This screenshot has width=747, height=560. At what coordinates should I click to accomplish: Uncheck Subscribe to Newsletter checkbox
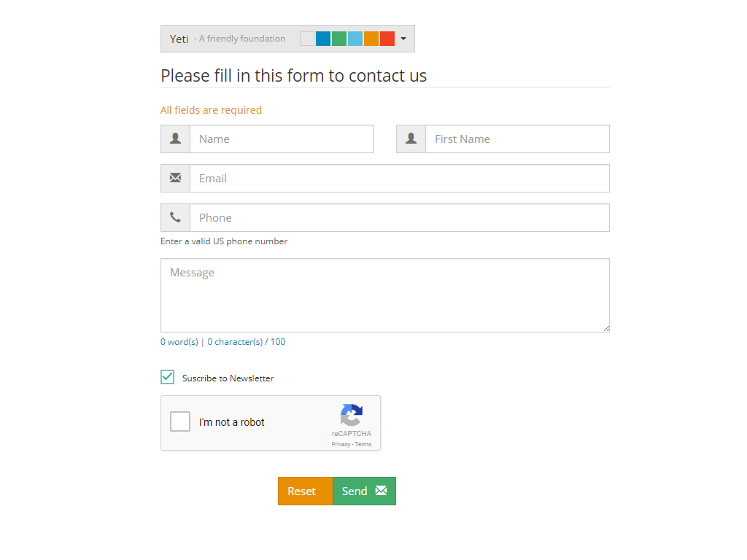coord(168,377)
